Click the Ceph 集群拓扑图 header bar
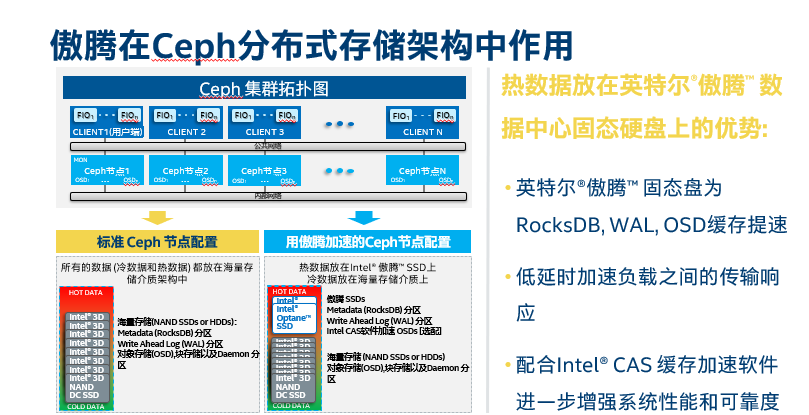The width and height of the screenshot is (809, 415). pyautogui.click(x=264, y=88)
